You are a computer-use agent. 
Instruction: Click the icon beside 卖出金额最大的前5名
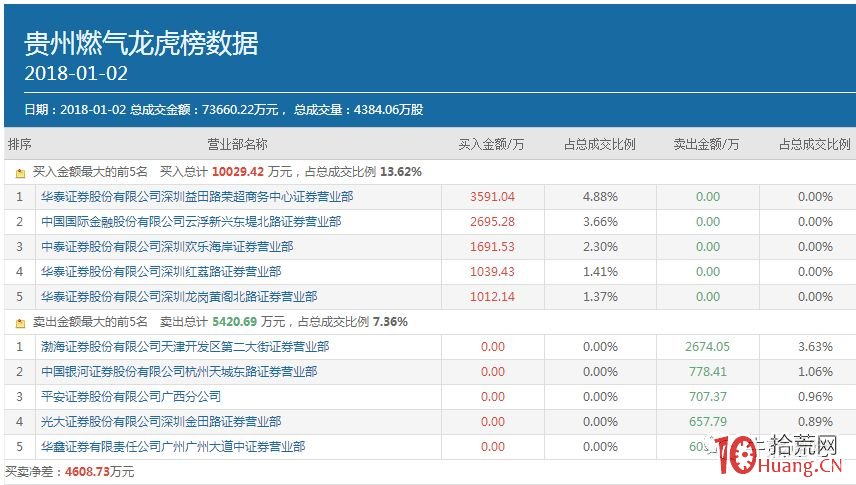tap(20, 323)
